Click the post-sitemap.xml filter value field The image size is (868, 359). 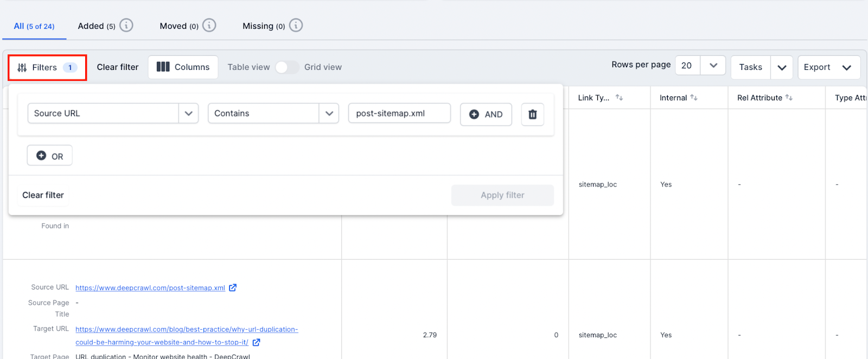tap(399, 113)
